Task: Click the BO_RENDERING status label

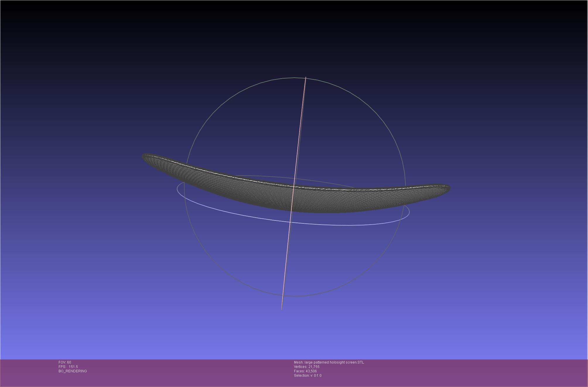Action: tap(73, 371)
